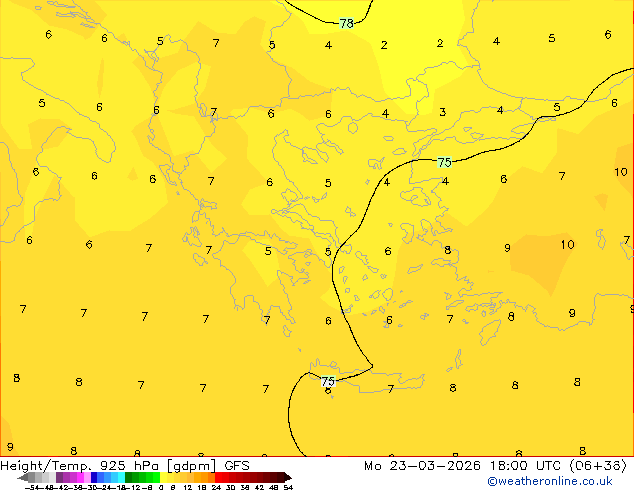The image size is (634, 490).
Task: Click the temperature value 10 at right edge
Action: tap(621, 172)
